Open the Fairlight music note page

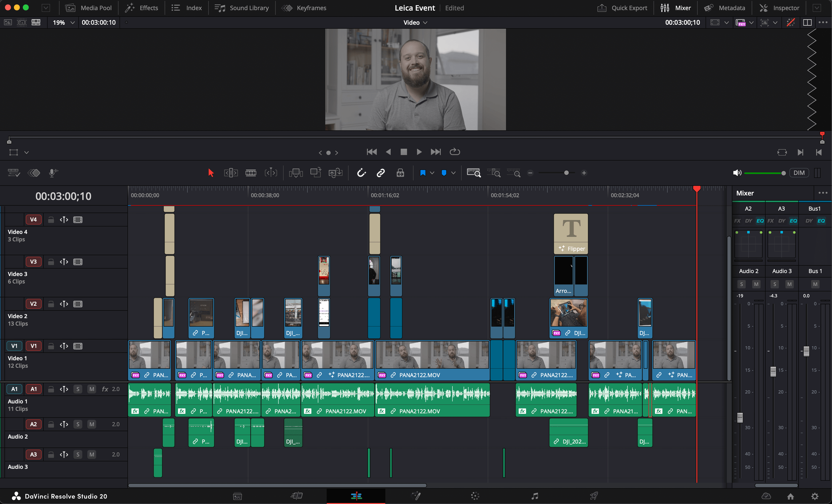(534, 496)
